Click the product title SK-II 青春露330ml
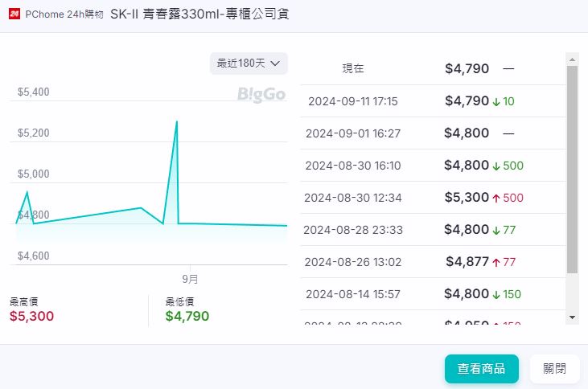The height and width of the screenshot is (389, 588). pyautogui.click(x=200, y=14)
